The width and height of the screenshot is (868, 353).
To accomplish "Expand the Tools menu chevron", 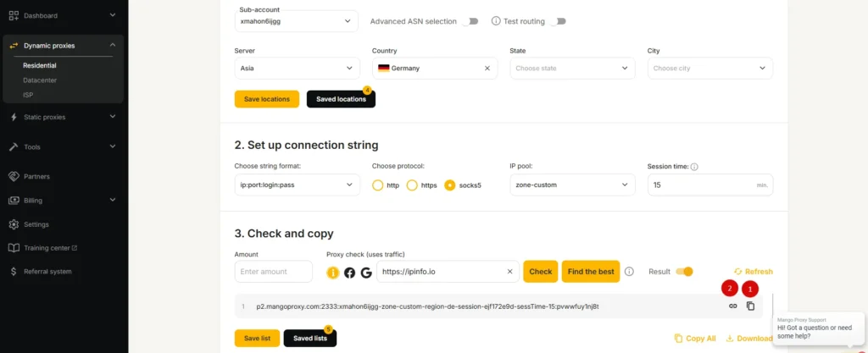I will (x=113, y=146).
